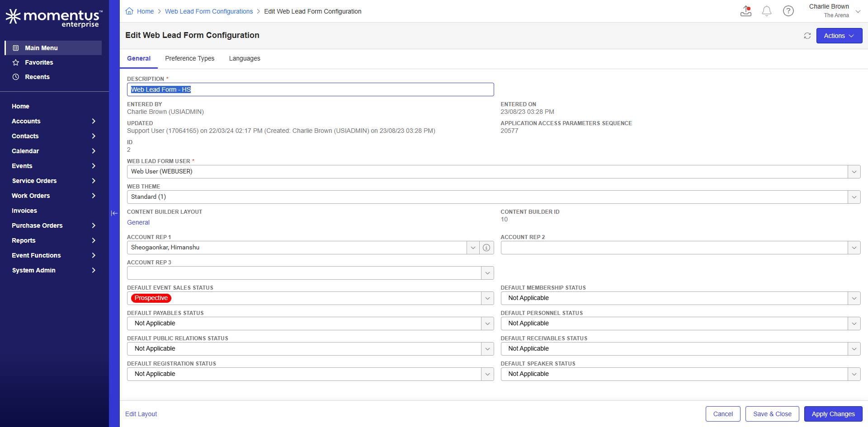
Task: Click the Favorites star icon
Action: tap(16, 62)
